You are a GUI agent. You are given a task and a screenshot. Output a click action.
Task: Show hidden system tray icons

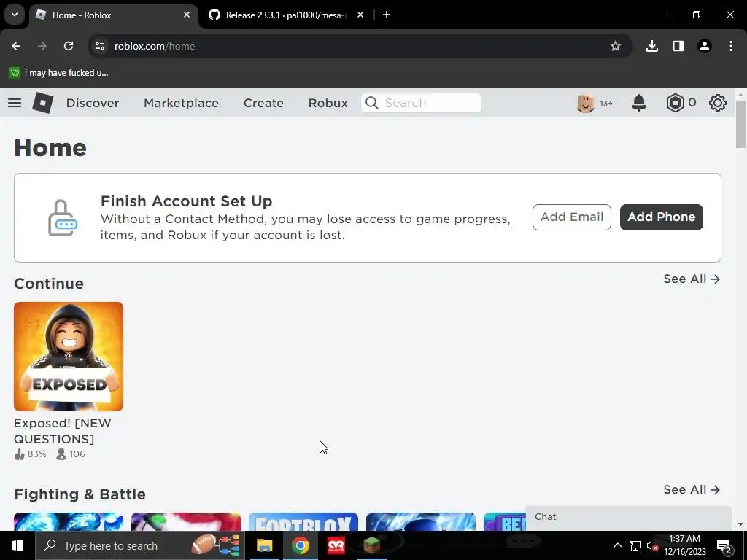tap(617, 545)
